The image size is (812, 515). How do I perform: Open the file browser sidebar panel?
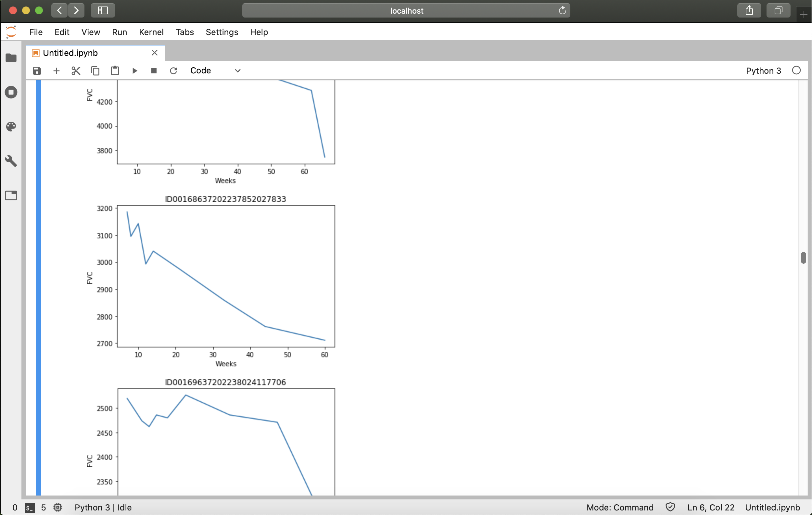click(11, 58)
